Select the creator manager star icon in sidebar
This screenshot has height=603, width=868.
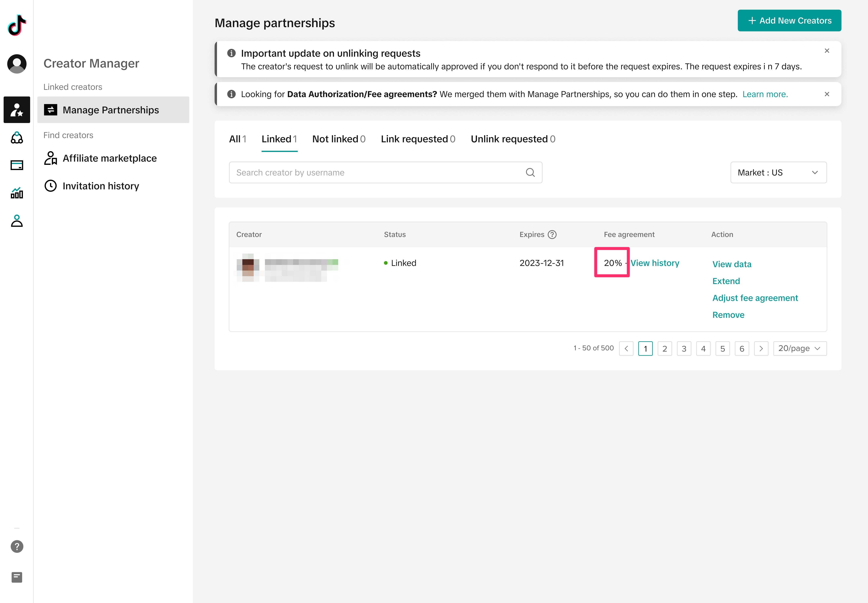pos(17,110)
